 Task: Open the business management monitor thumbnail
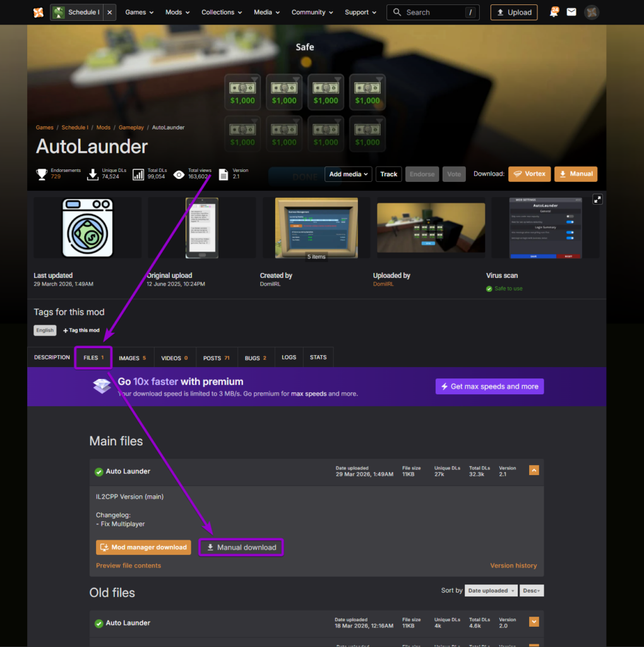click(316, 227)
